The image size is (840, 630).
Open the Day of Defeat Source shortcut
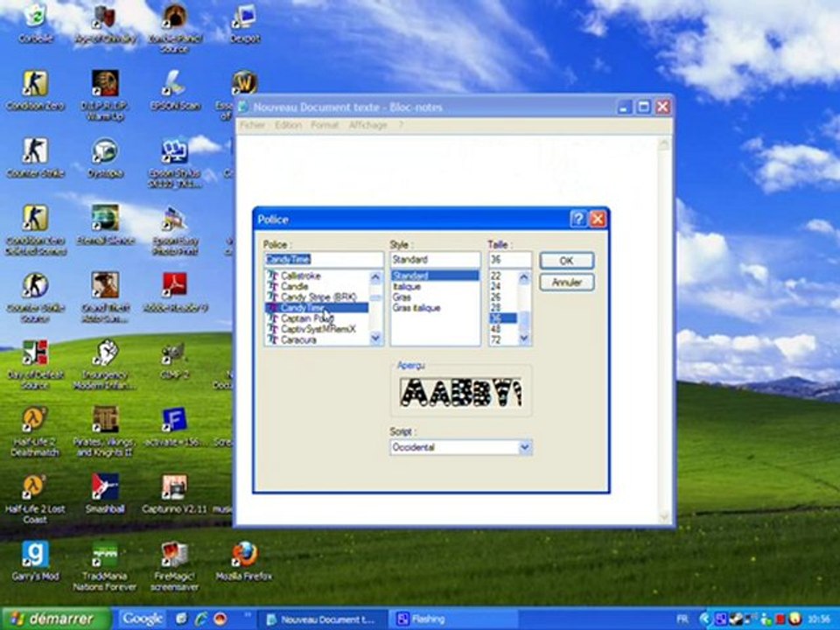point(35,364)
